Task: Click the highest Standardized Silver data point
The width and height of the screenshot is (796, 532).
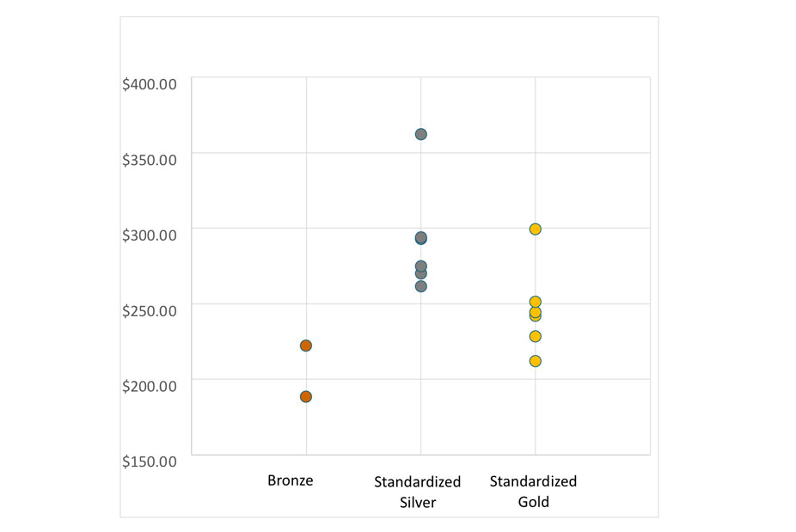Action: [x=421, y=134]
